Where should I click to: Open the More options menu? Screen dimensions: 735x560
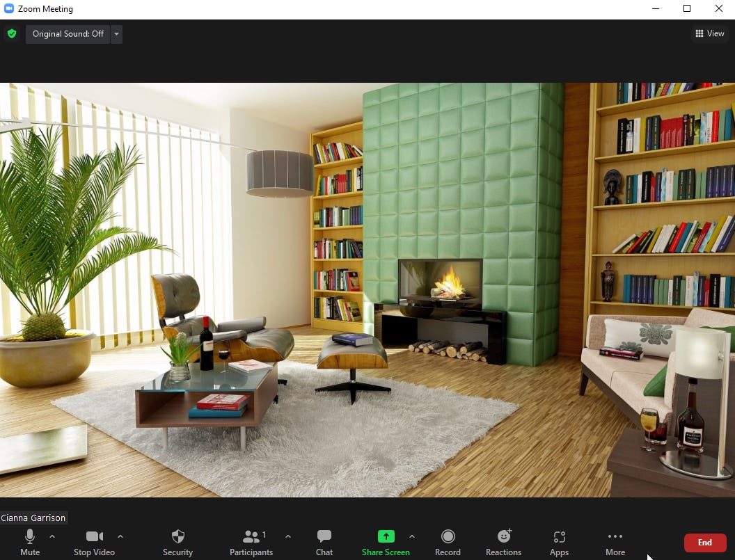pyautogui.click(x=615, y=542)
